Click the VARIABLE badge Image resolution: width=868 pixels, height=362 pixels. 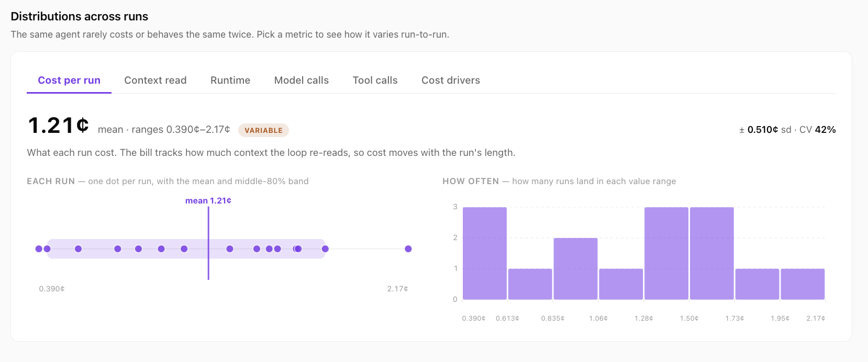point(263,130)
